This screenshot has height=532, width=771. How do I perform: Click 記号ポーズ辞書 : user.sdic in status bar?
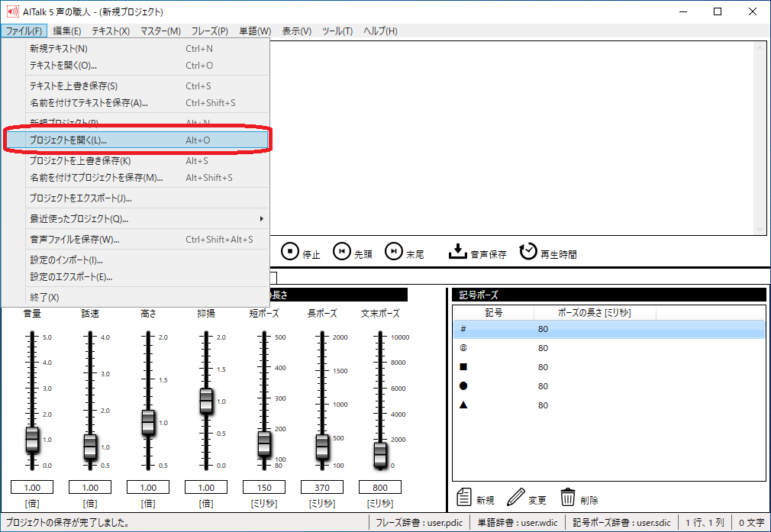[x=621, y=523]
